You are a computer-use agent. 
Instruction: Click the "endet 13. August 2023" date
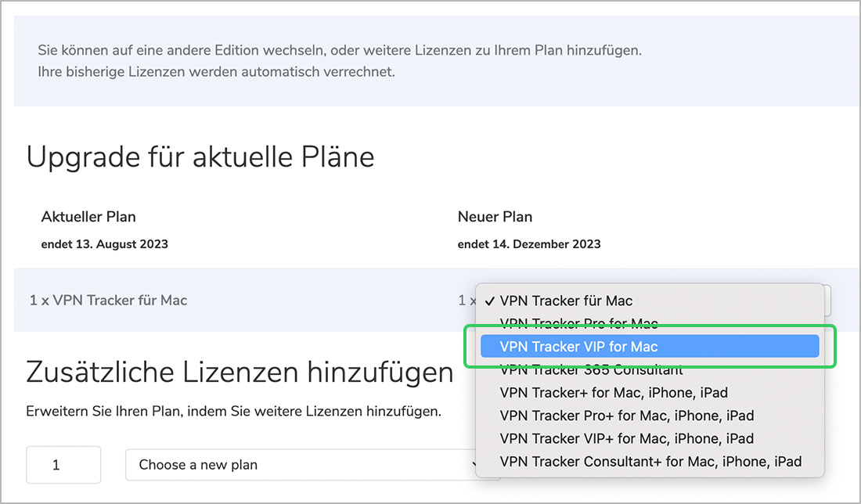[104, 244]
